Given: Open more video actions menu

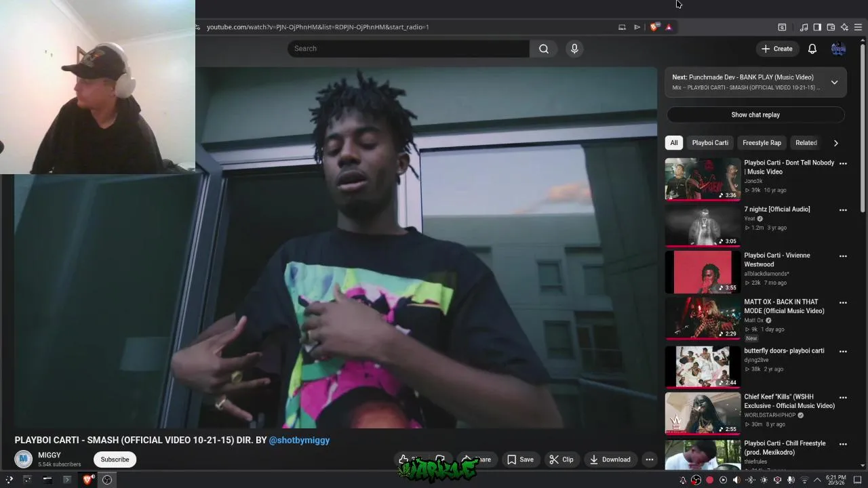Looking at the screenshot, I should [x=650, y=460].
